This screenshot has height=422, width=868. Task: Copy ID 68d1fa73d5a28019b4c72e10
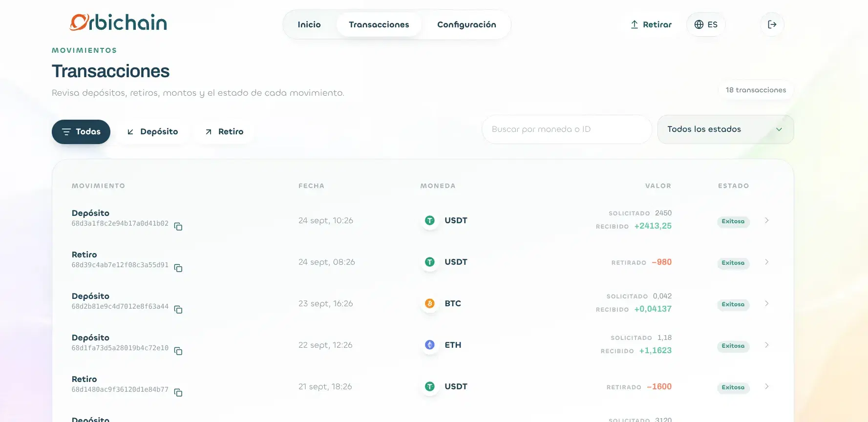tap(178, 351)
